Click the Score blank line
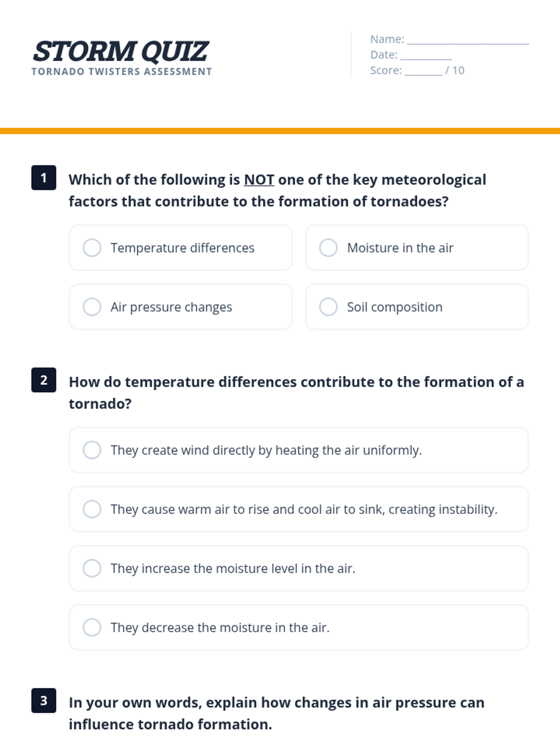 click(423, 71)
